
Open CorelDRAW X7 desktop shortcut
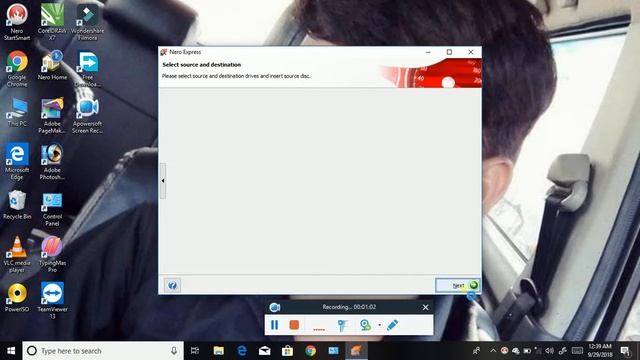click(x=52, y=22)
